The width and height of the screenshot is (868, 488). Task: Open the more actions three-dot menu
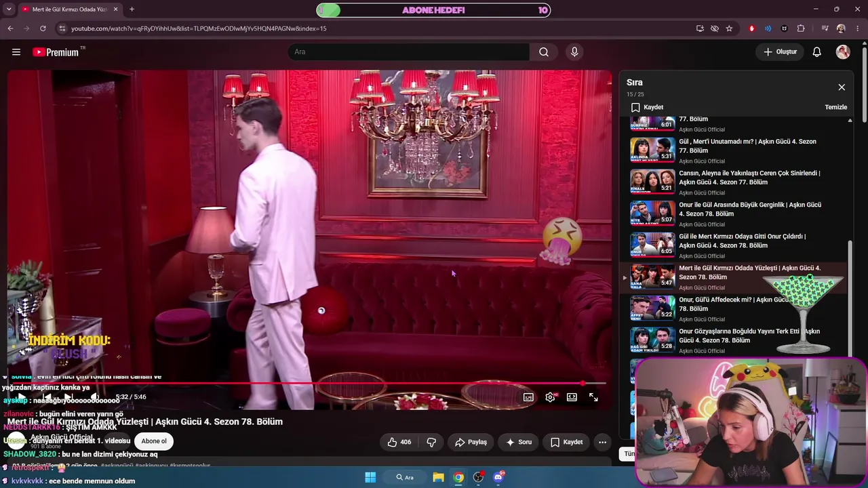click(602, 442)
